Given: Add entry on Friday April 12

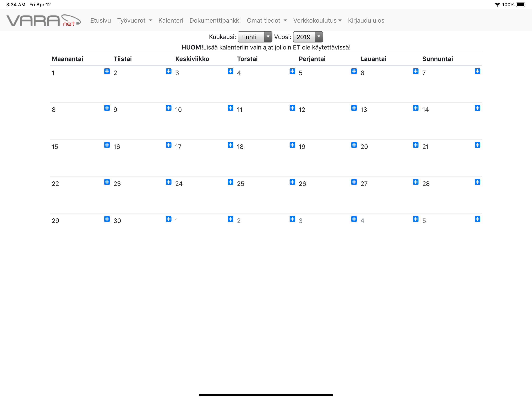Looking at the screenshot, I should click(x=354, y=108).
